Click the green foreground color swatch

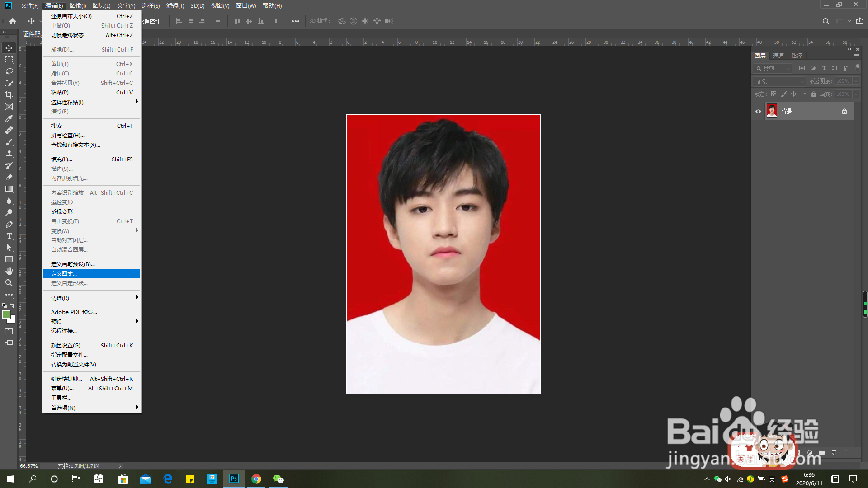click(6, 314)
